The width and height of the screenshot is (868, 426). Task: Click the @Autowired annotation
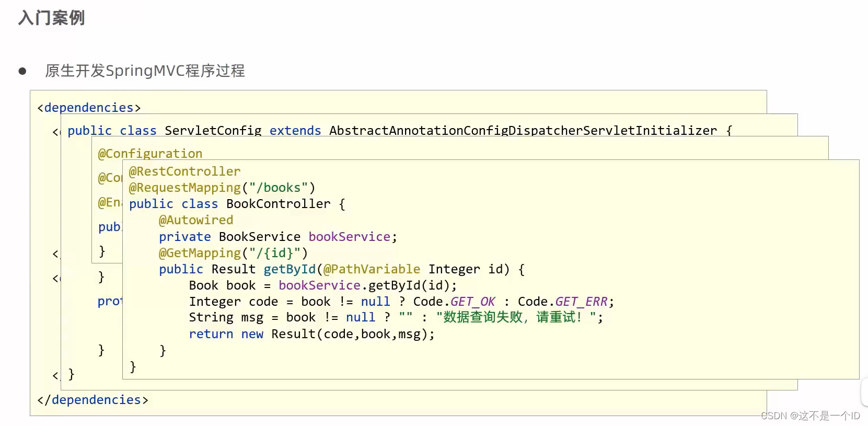coord(196,220)
